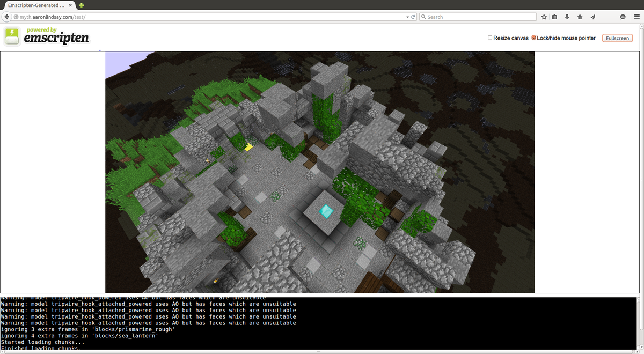644x354 pixels.
Task: Go back with the browser back arrow
Action: click(x=7, y=17)
